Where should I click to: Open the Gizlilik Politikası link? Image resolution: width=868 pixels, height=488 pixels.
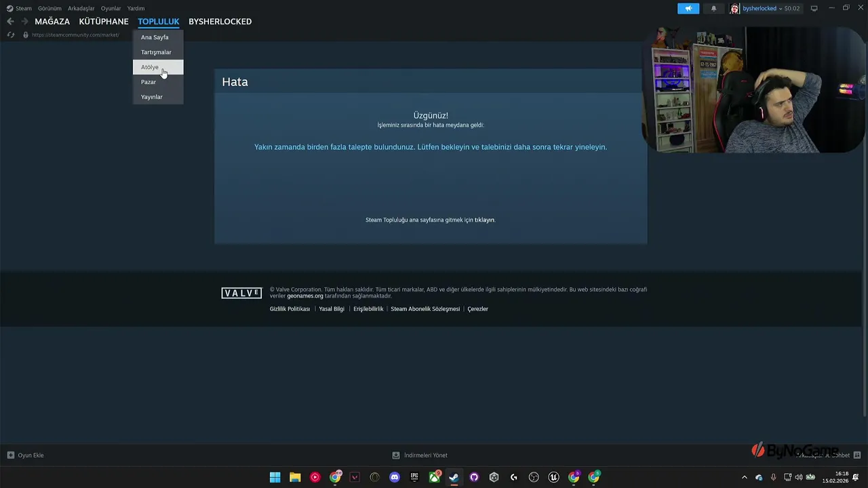point(290,309)
